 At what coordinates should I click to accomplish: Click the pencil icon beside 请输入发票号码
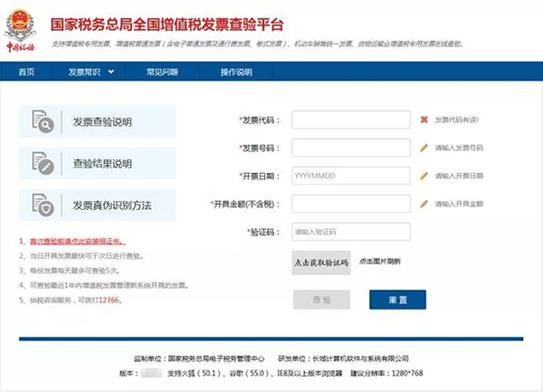tap(424, 148)
